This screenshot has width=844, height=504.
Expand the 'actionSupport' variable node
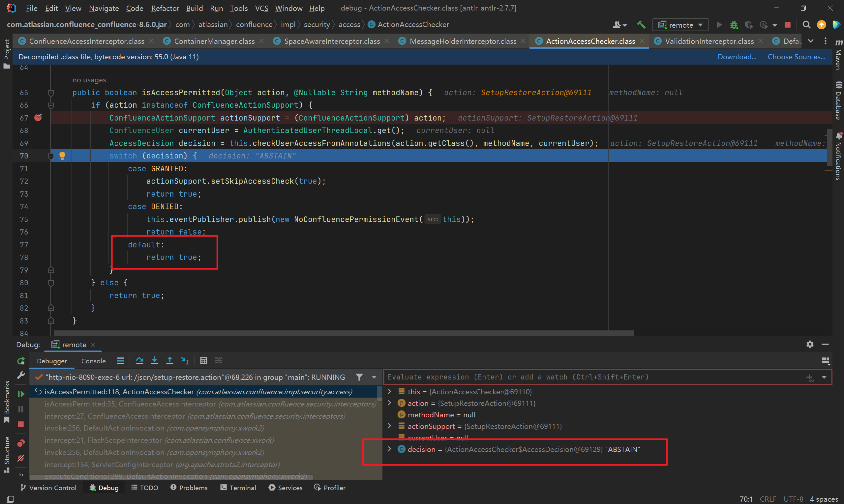[x=390, y=426]
